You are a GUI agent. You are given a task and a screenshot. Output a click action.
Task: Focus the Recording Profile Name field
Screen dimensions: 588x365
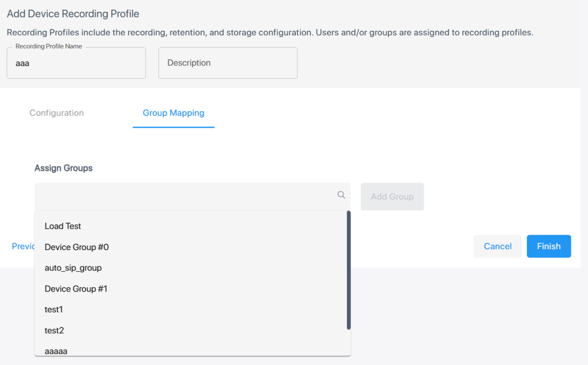(76, 63)
